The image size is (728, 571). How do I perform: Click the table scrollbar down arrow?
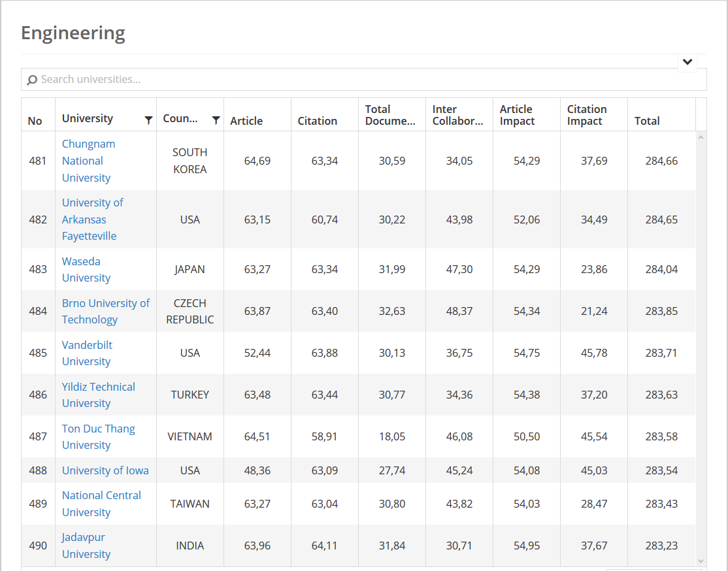click(x=701, y=561)
